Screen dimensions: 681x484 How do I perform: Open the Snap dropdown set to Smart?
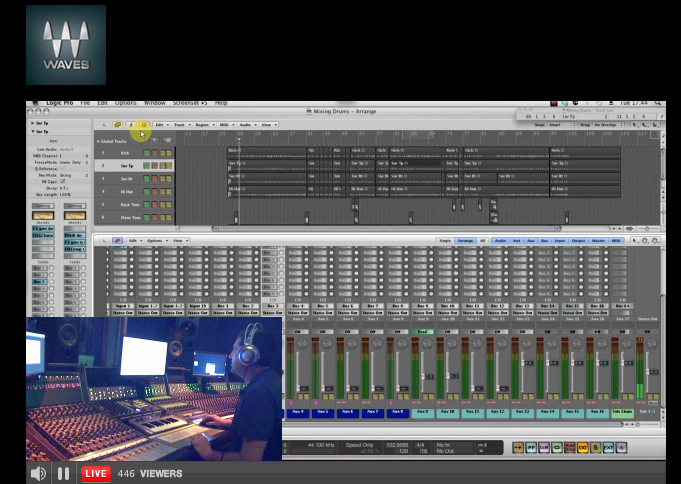coord(562,125)
